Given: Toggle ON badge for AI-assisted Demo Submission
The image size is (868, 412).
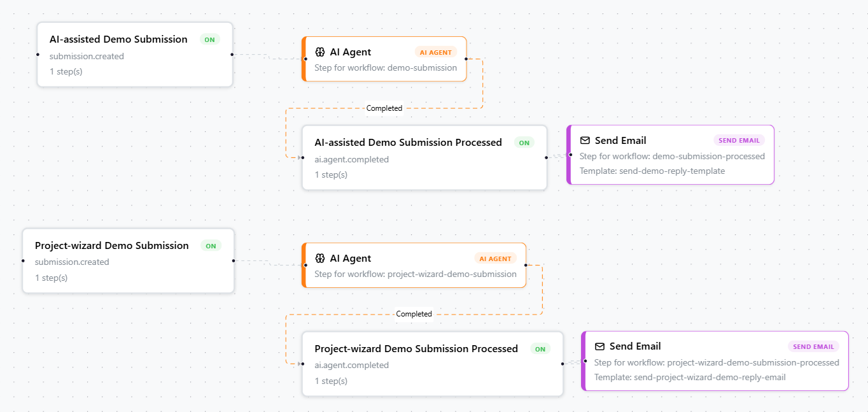Looking at the screenshot, I should (209, 39).
